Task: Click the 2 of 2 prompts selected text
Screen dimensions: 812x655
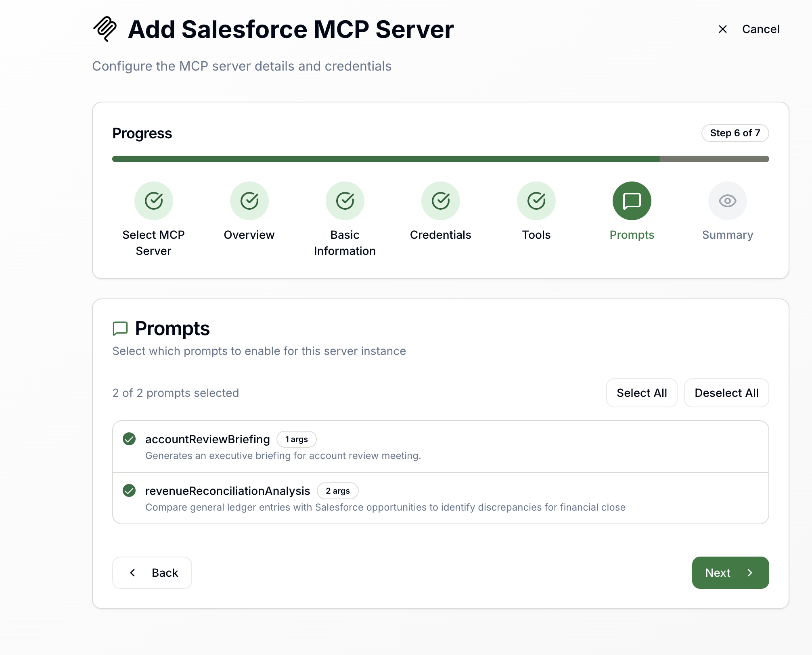Action: tap(176, 393)
